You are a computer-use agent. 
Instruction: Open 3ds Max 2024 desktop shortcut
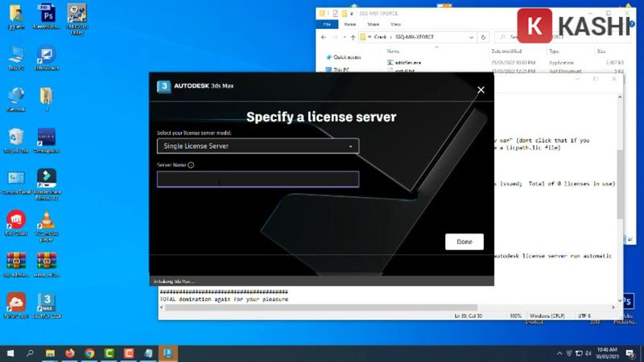click(47, 302)
